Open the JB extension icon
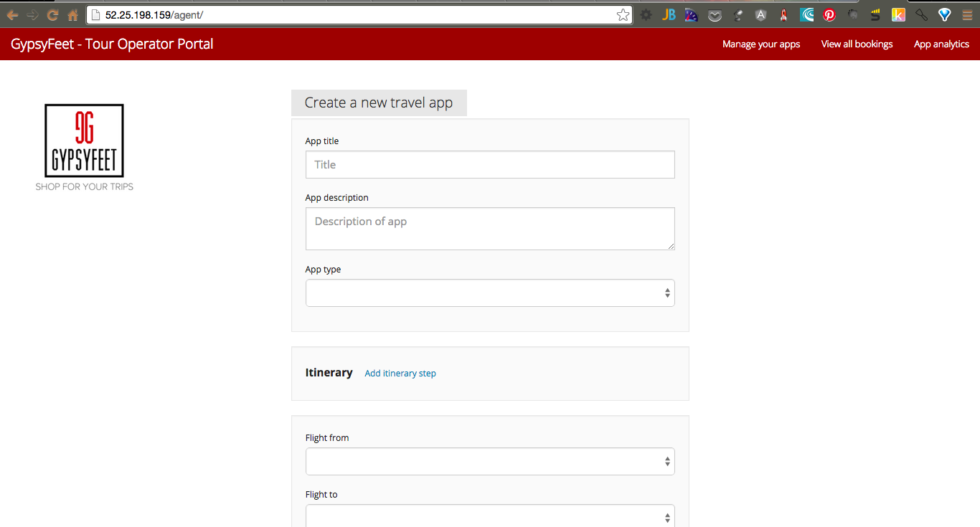 [669, 14]
